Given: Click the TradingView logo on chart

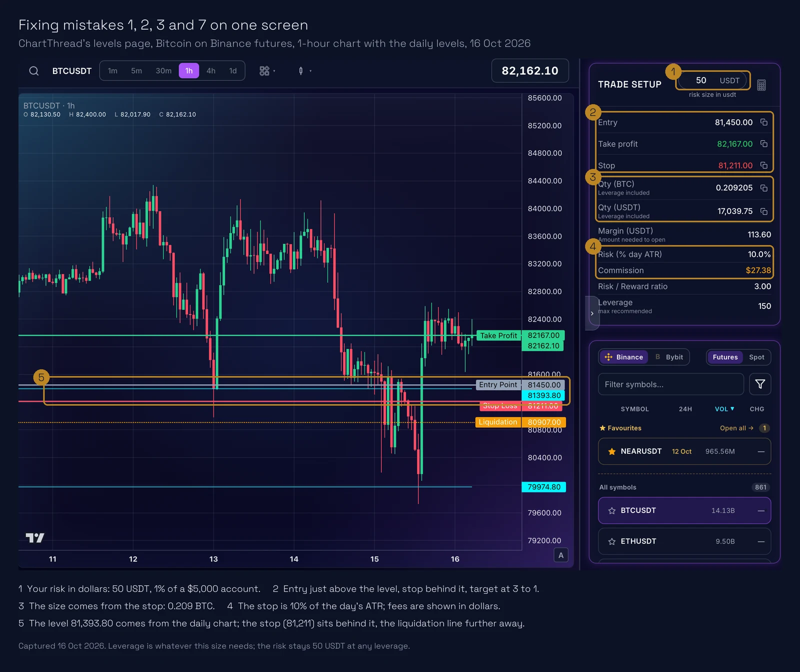Looking at the screenshot, I should point(35,537).
